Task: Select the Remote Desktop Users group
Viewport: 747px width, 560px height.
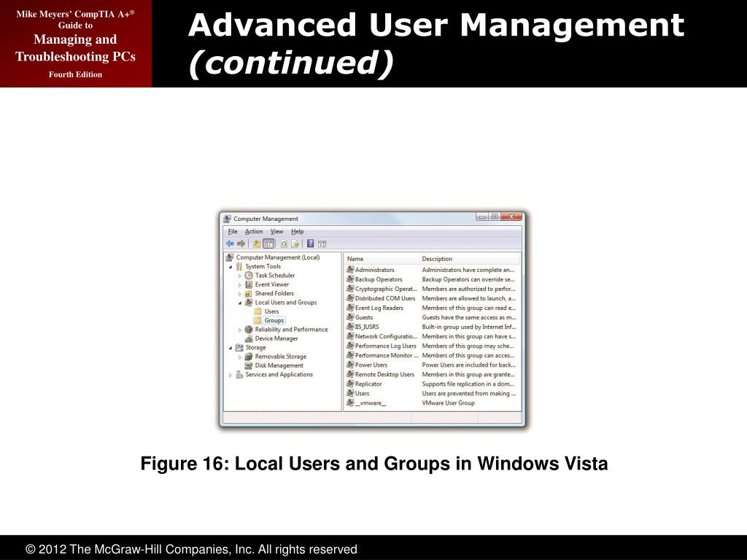Action: click(x=384, y=374)
